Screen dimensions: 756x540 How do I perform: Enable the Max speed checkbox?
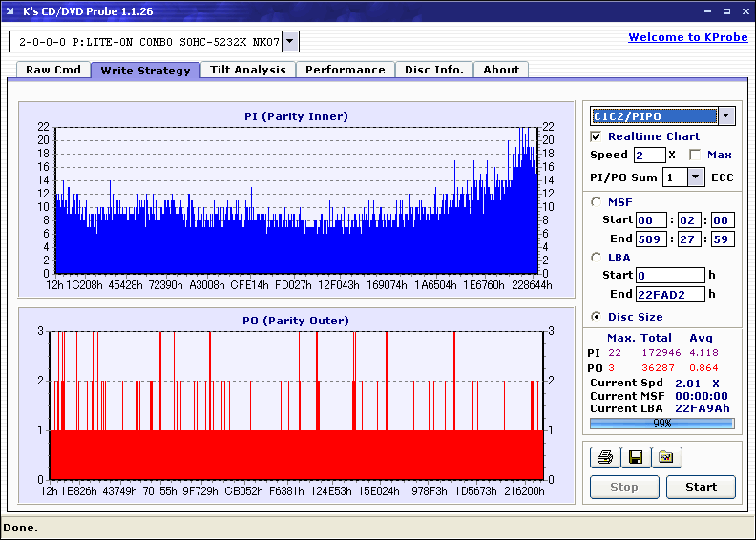click(x=695, y=155)
